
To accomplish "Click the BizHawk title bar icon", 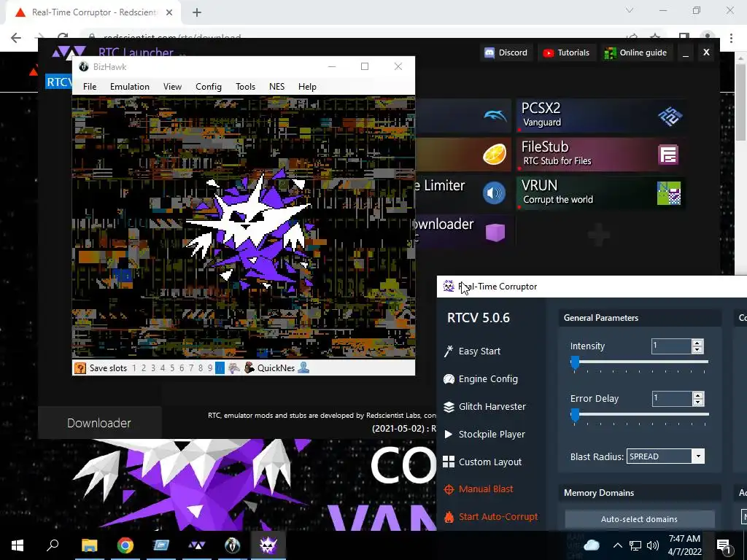I will (x=84, y=66).
